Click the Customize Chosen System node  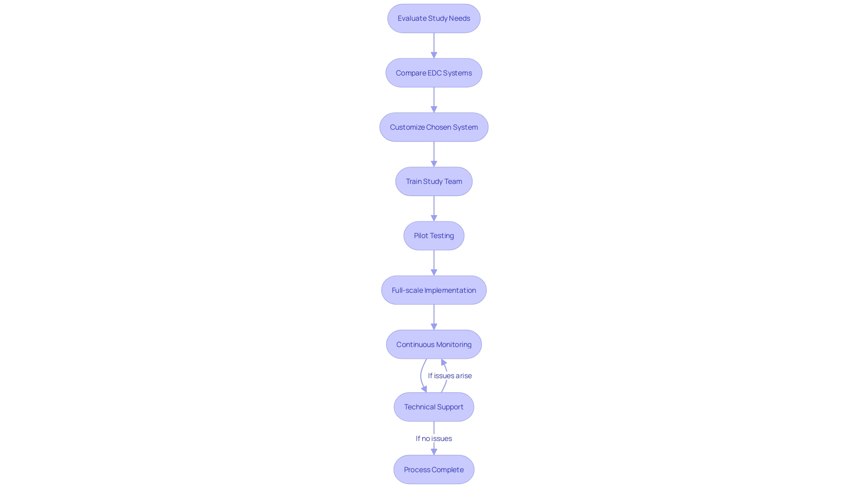click(434, 127)
